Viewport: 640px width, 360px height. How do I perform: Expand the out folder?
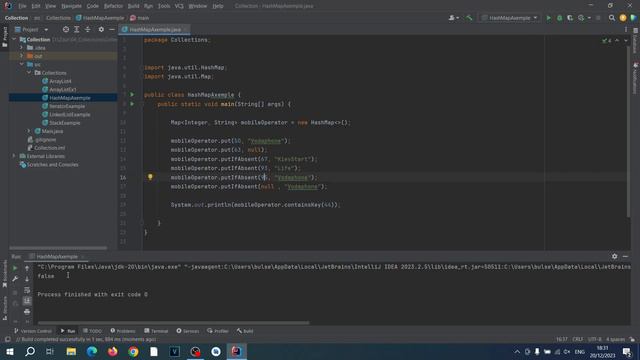click(22, 56)
